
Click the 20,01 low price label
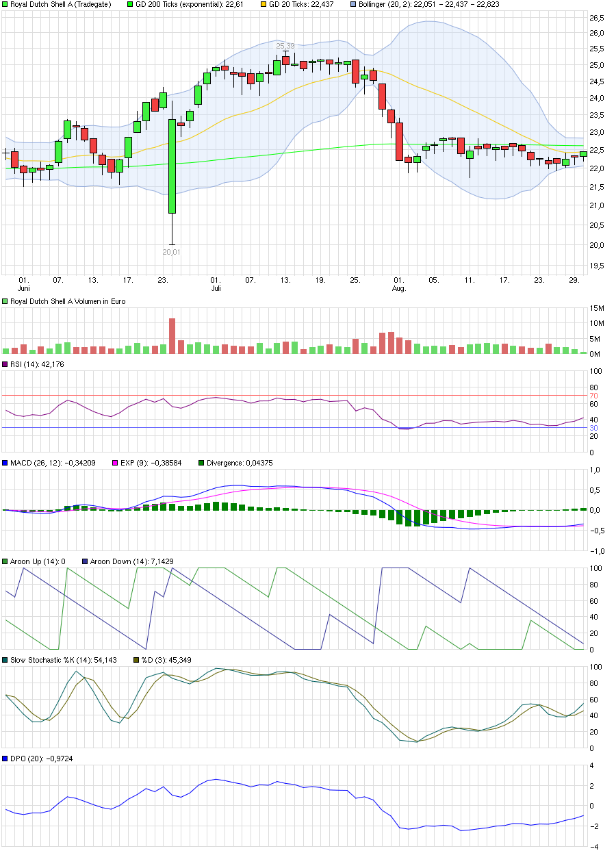coord(170,253)
